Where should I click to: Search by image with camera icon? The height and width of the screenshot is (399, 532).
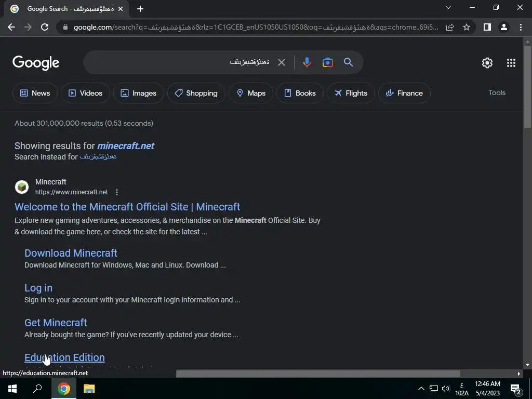pos(327,62)
